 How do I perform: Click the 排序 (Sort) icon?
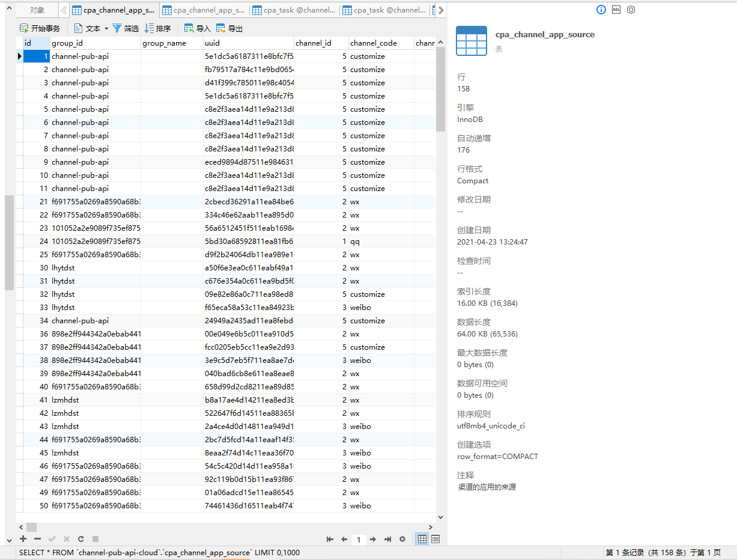click(149, 28)
